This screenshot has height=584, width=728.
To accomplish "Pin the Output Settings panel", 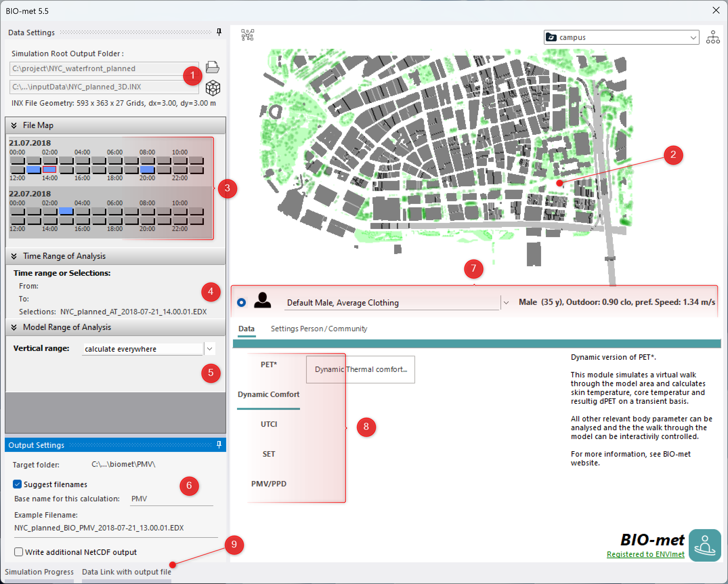I will [x=219, y=444].
